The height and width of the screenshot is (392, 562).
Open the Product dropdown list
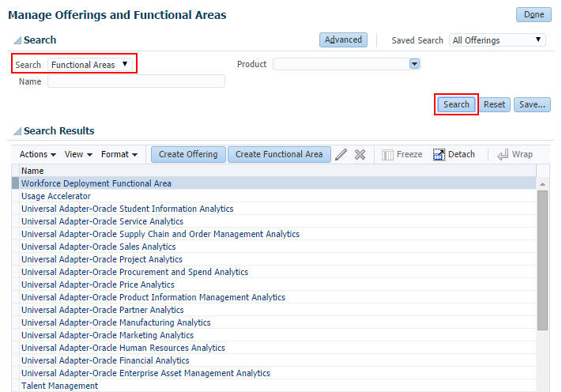click(414, 64)
